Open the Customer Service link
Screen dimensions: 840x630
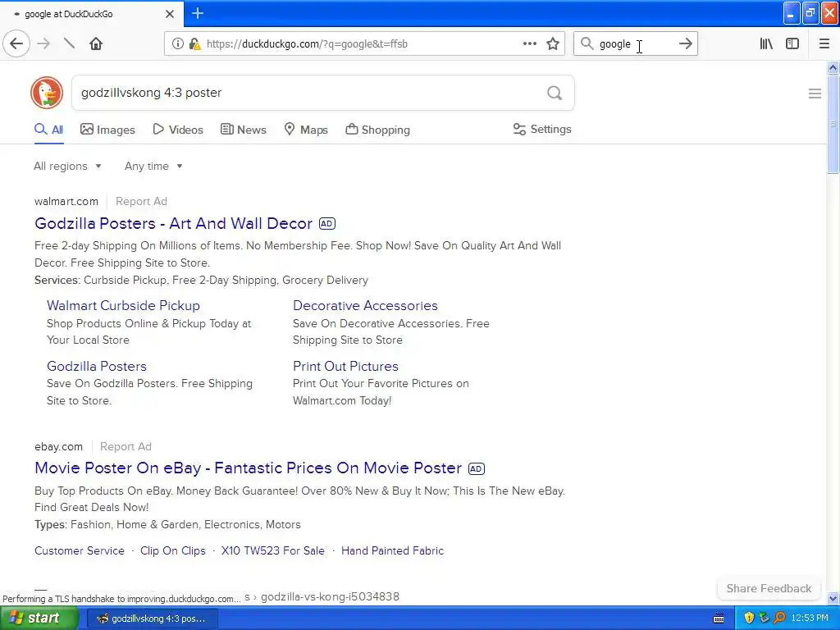point(80,550)
